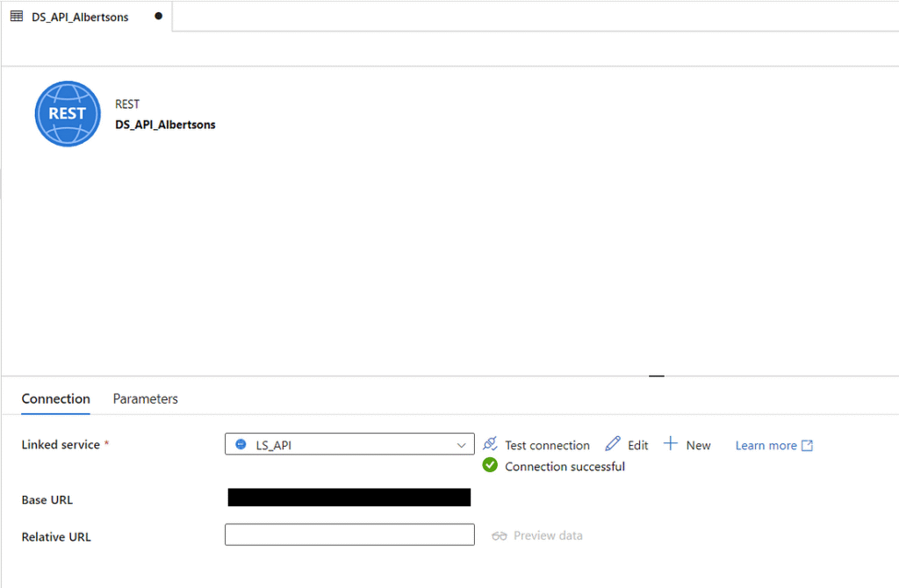The height and width of the screenshot is (588, 899).
Task: Expand the linked service chevron arrow
Action: click(x=461, y=445)
